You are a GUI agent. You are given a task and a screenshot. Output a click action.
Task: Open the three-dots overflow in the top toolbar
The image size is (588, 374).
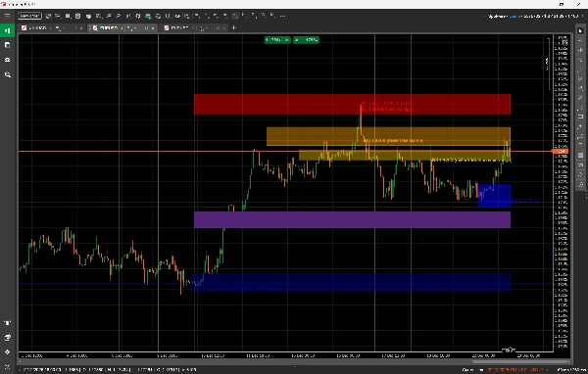pyautogui.click(x=283, y=16)
